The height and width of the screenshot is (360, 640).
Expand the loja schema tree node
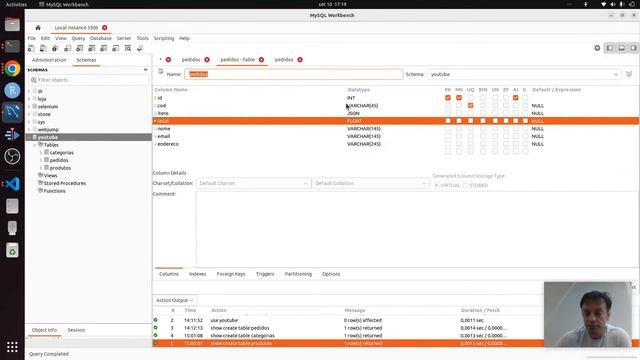[29, 99]
